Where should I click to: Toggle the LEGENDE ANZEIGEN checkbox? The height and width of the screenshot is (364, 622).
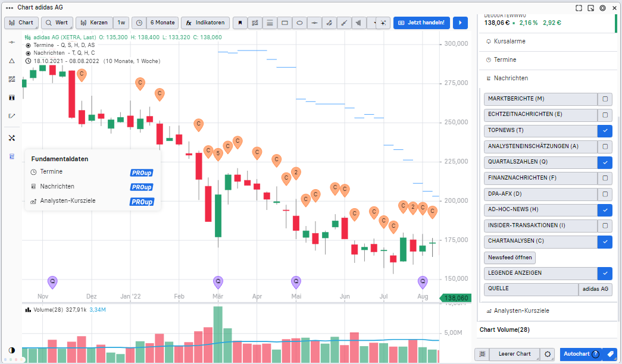(605, 274)
